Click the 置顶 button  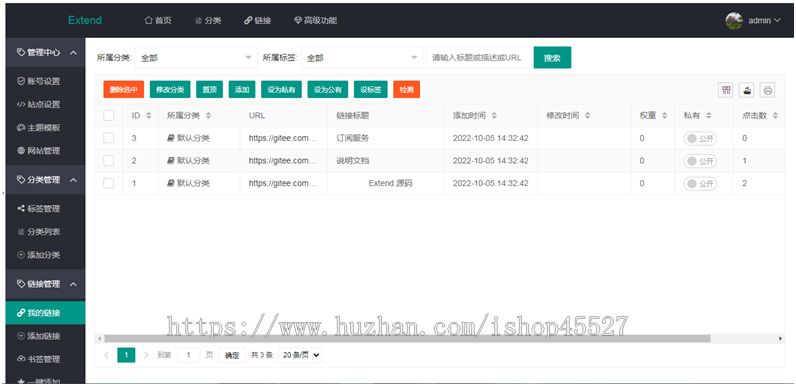pos(210,89)
